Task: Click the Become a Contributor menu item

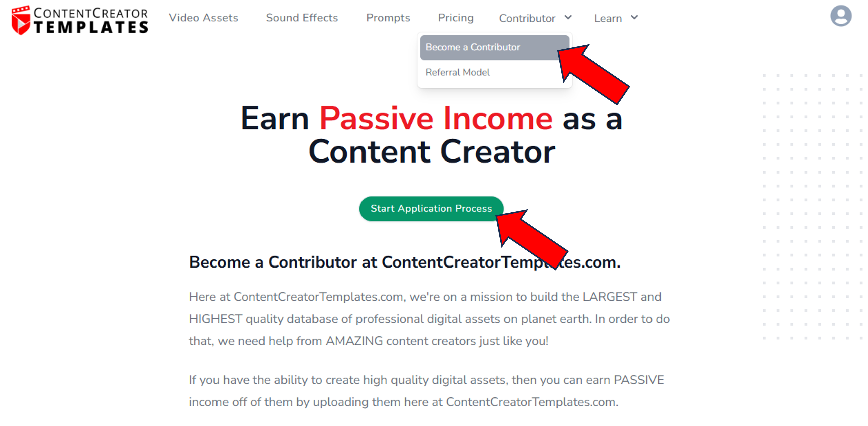Action: (473, 47)
